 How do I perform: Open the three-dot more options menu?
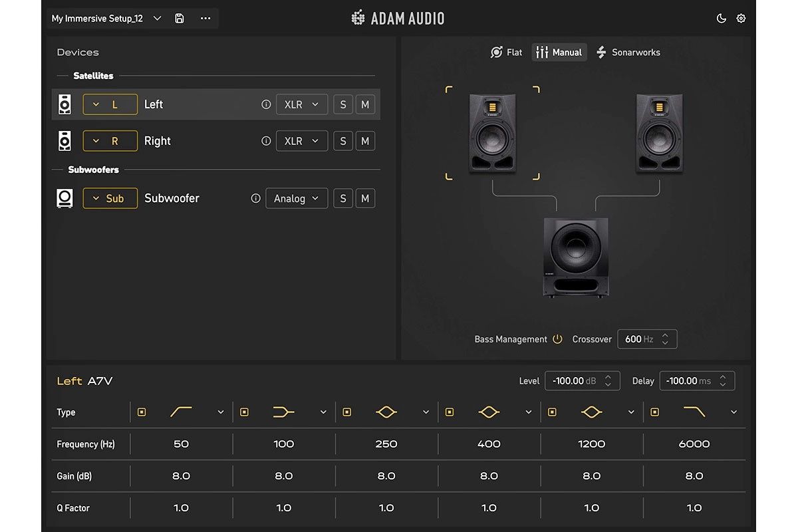(205, 19)
